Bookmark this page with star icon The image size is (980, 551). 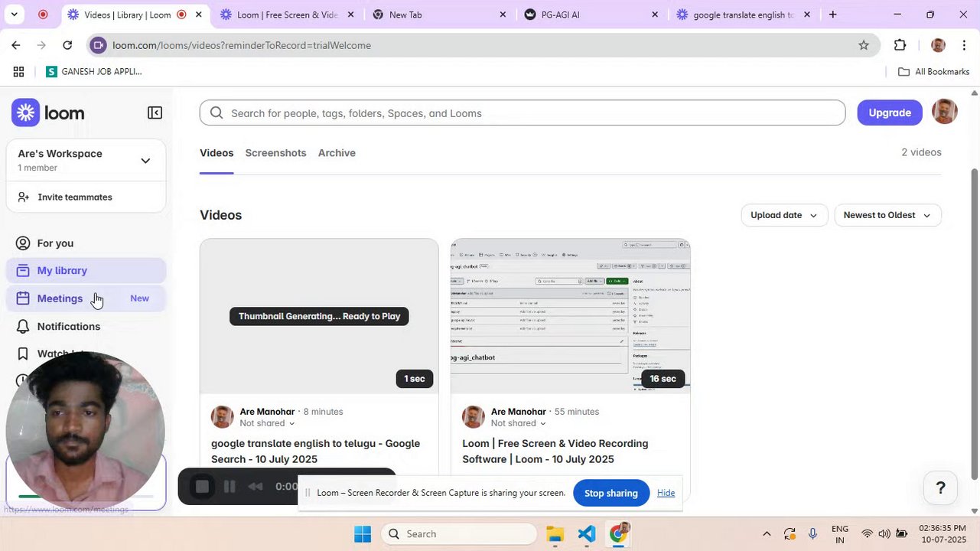click(x=864, y=45)
